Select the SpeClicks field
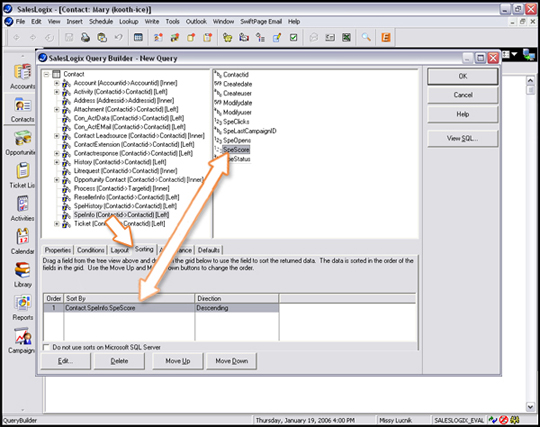The height and width of the screenshot is (427, 540). [236, 122]
